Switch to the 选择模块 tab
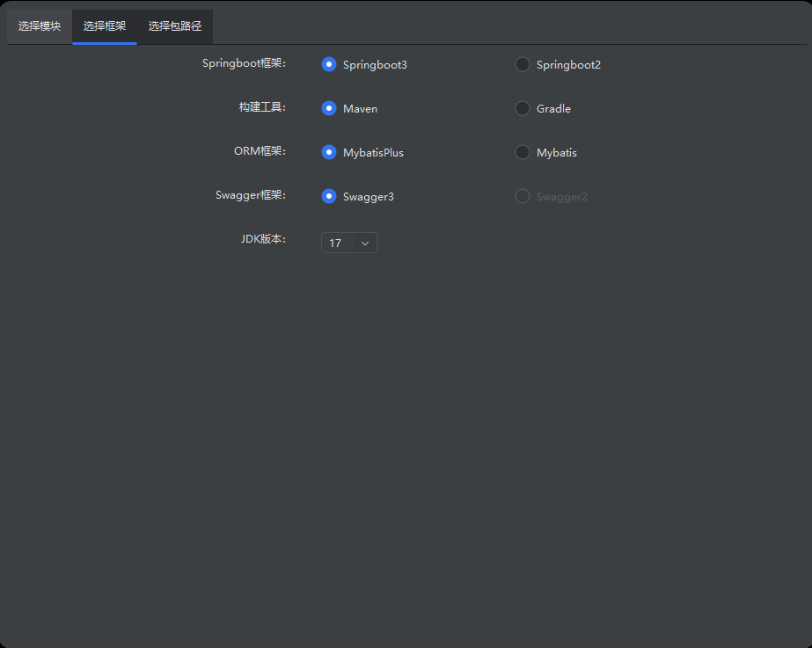Viewport: 812px width, 648px height. (40, 26)
